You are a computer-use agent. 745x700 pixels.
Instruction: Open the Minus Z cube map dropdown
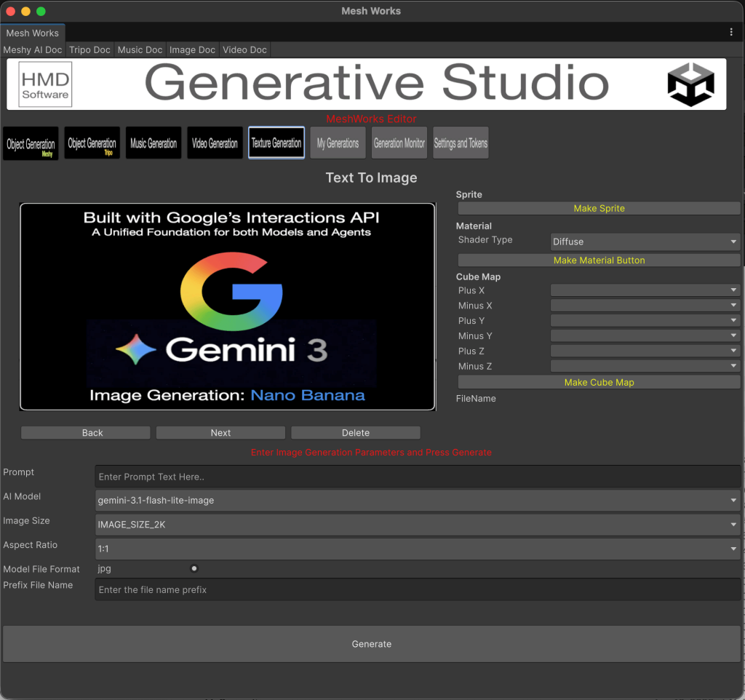(645, 366)
